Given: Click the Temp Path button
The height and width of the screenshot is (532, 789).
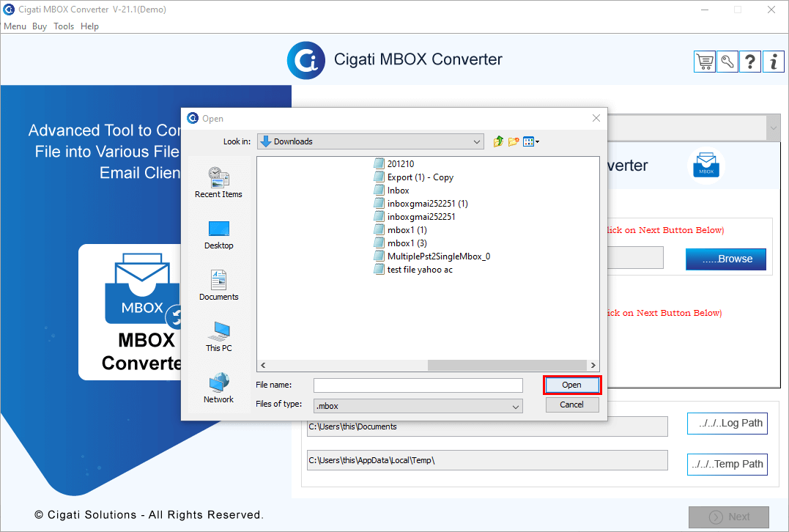Looking at the screenshot, I should [727, 464].
